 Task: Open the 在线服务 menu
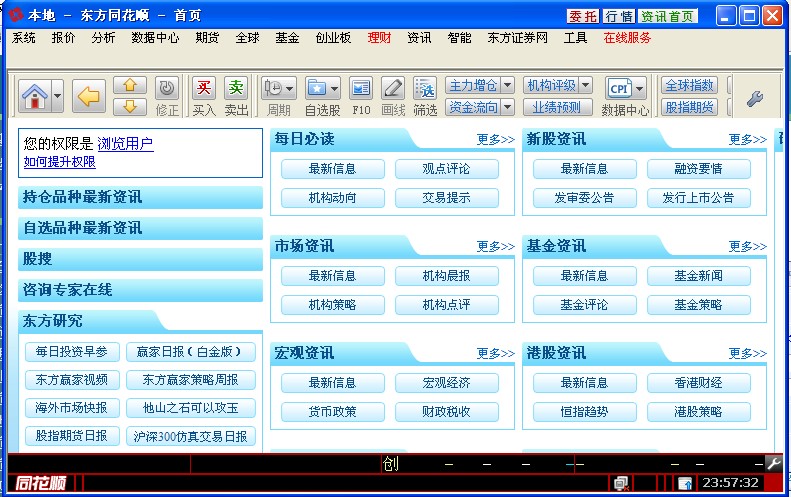click(x=627, y=38)
